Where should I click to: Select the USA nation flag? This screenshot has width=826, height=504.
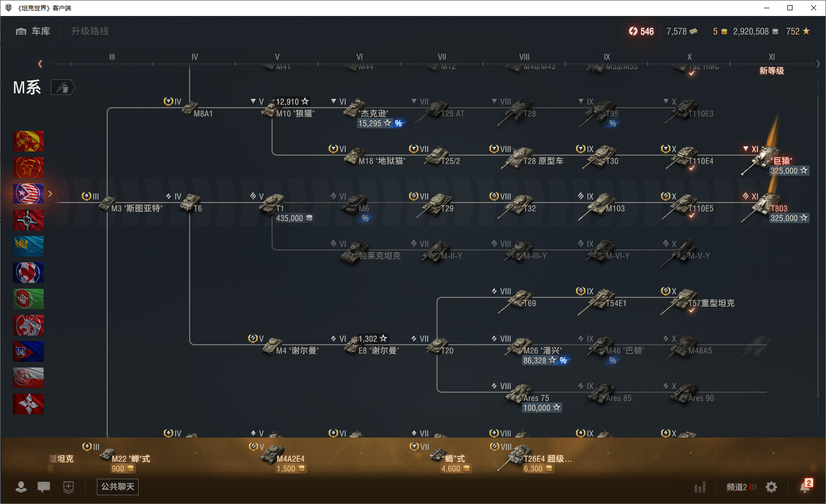click(28, 194)
